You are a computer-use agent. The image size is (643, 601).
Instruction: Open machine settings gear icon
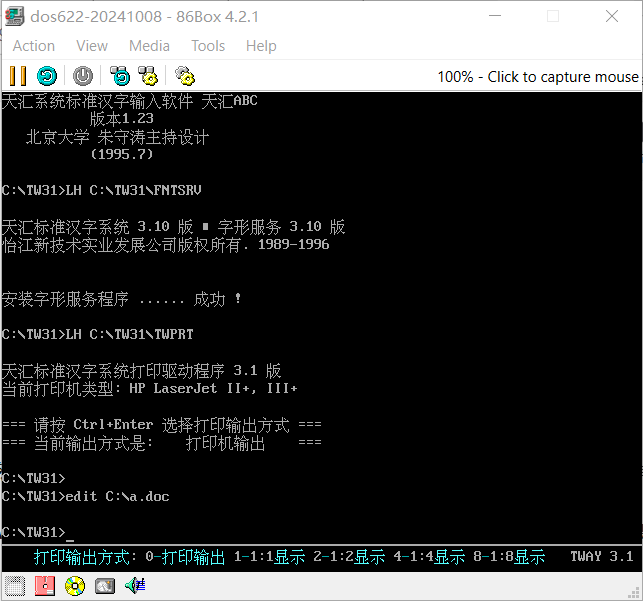[185, 76]
